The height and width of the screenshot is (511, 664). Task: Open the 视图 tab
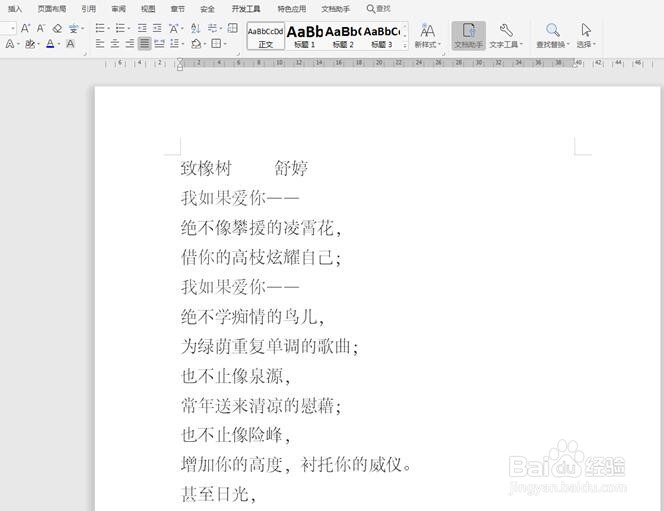(x=148, y=9)
